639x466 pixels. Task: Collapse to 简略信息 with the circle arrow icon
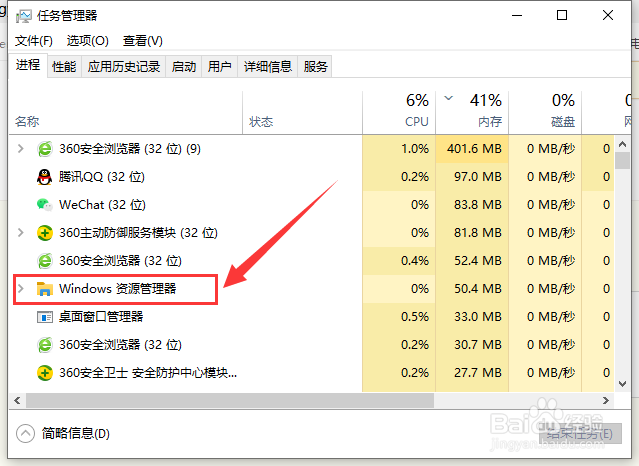coord(25,433)
